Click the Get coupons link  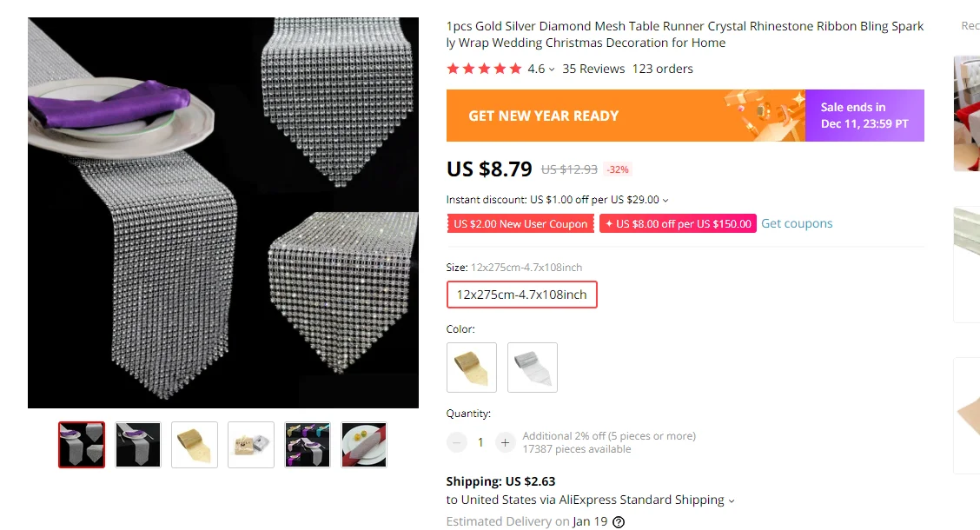(797, 223)
